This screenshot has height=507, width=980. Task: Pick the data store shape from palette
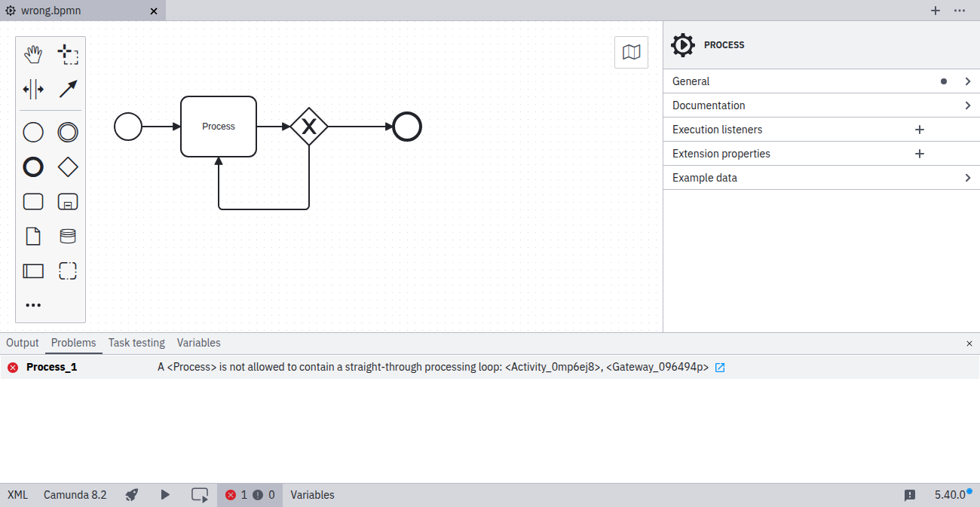[68, 236]
